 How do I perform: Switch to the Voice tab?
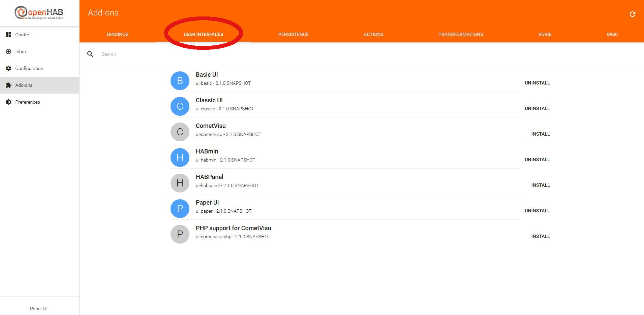(x=545, y=34)
